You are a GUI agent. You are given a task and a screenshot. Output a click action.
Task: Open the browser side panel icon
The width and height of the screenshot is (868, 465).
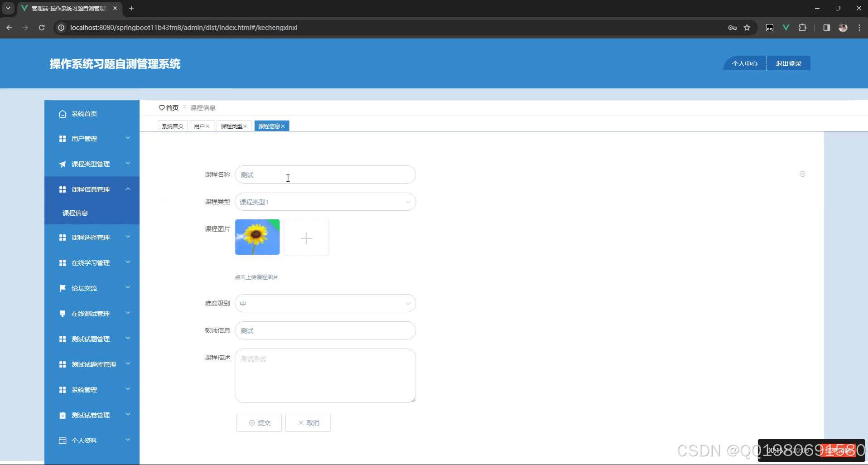tap(826, 28)
